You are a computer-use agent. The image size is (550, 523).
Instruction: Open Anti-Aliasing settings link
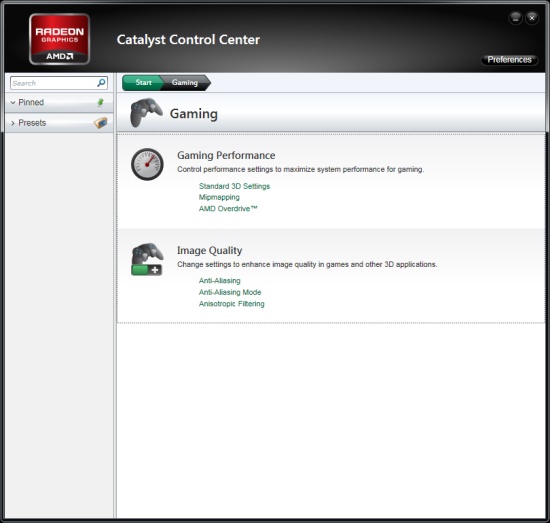(220, 281)
